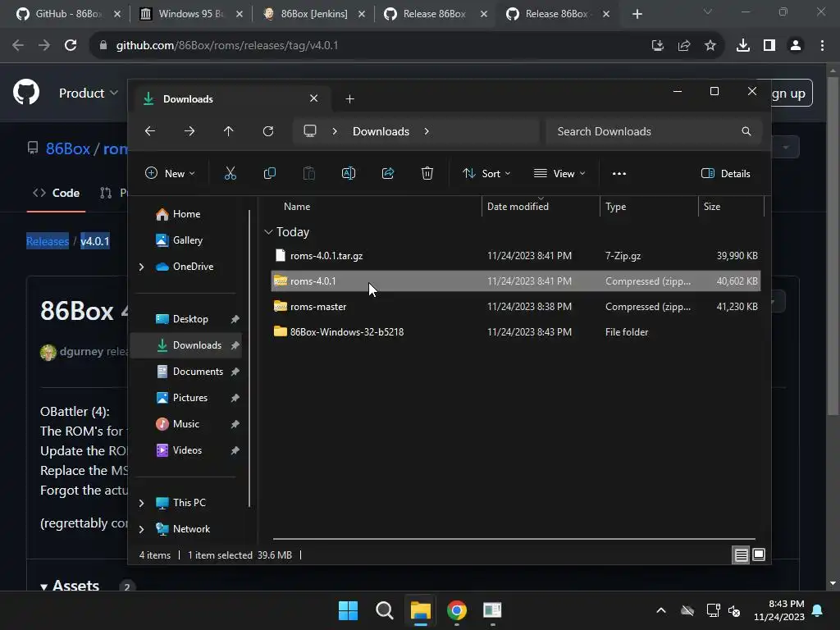Click the Cut scissors icon in Explorer toolbar
The image size is (840, 630).
[x=231, y=174]
